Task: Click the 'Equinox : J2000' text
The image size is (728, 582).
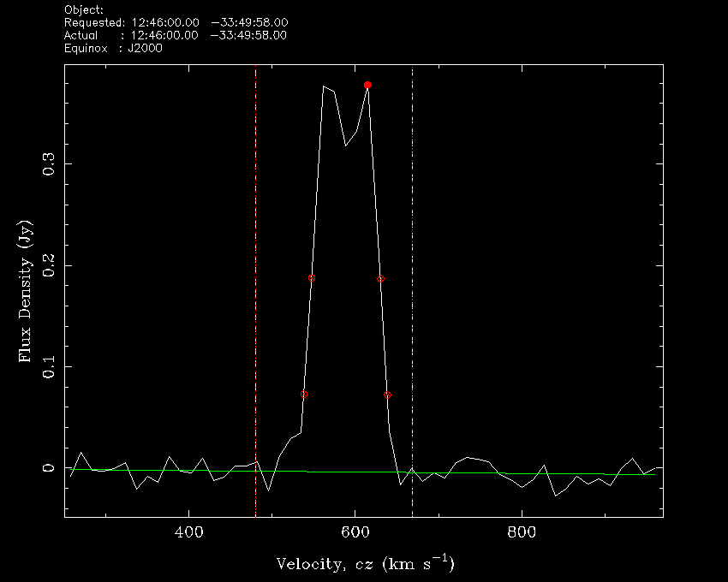Action: (x=113, y=48)
